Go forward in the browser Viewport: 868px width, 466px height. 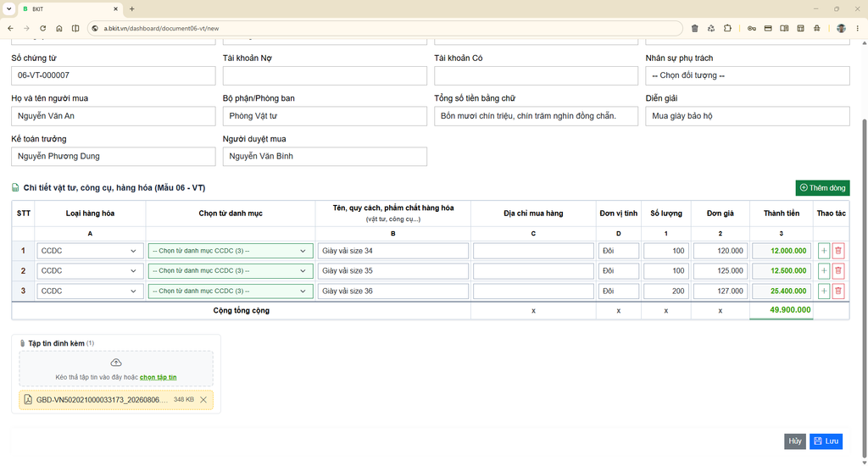point(26,28)
